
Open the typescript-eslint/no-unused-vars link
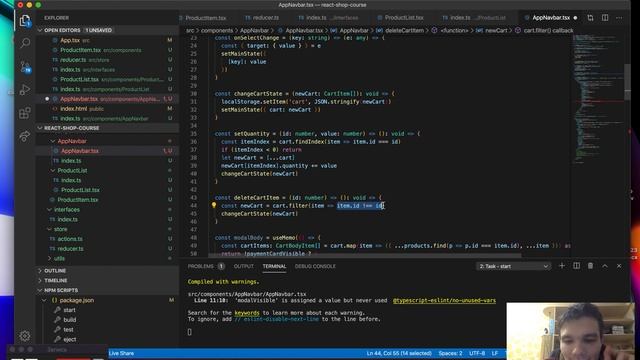coord(444,300)
